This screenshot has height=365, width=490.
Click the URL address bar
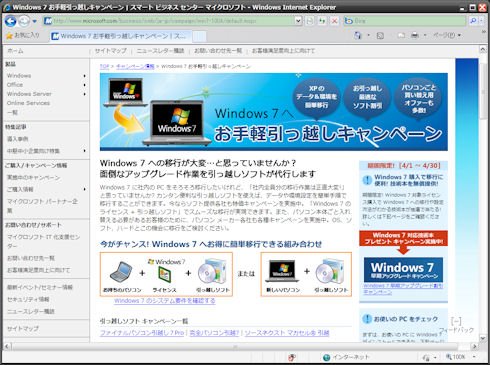(169, 21)
